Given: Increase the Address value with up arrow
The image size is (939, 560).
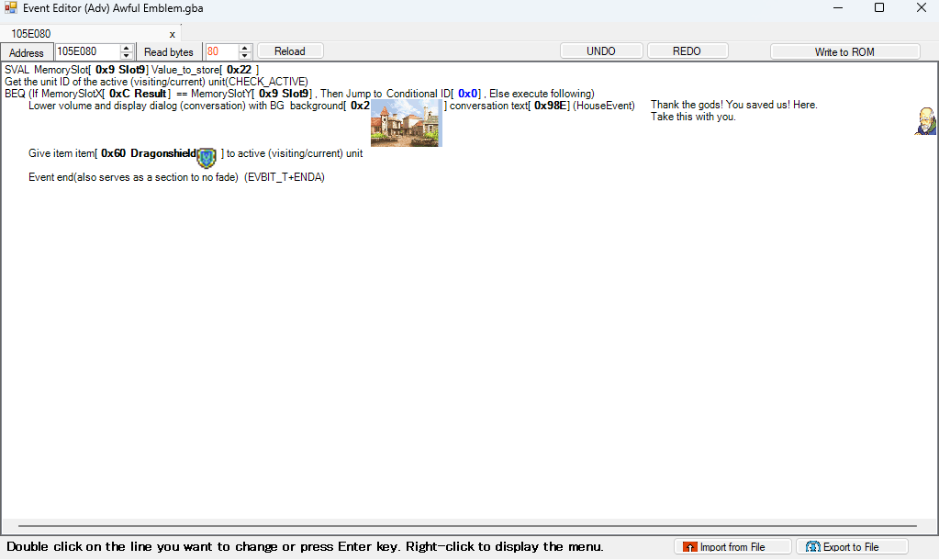Looking at the screenshot, I should click(x=127, y=48).
